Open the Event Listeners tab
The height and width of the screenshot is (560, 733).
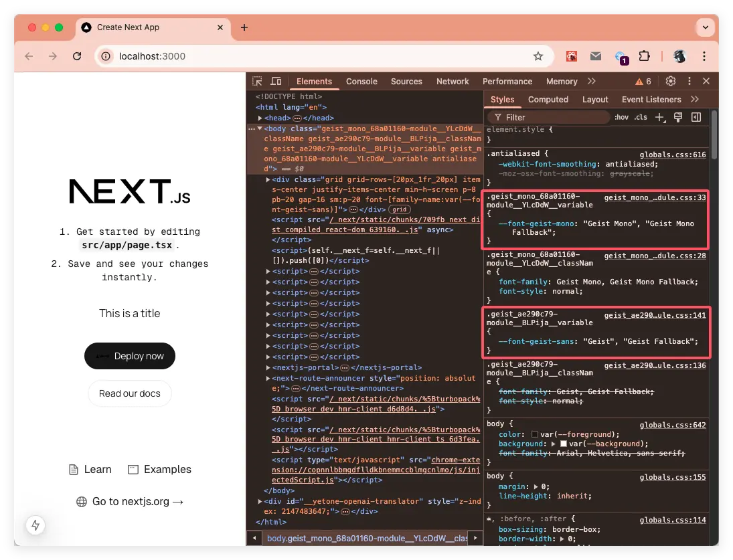point(651,100)
